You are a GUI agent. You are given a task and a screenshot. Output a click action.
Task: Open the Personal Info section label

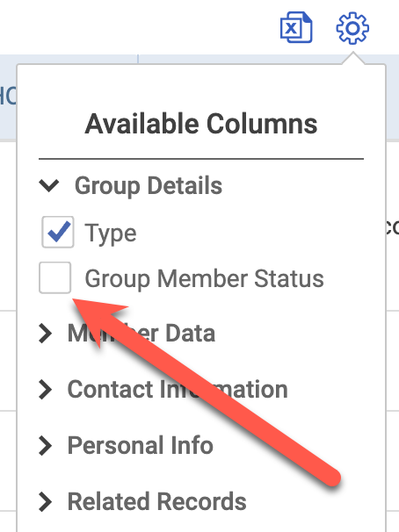click(141, 445)
